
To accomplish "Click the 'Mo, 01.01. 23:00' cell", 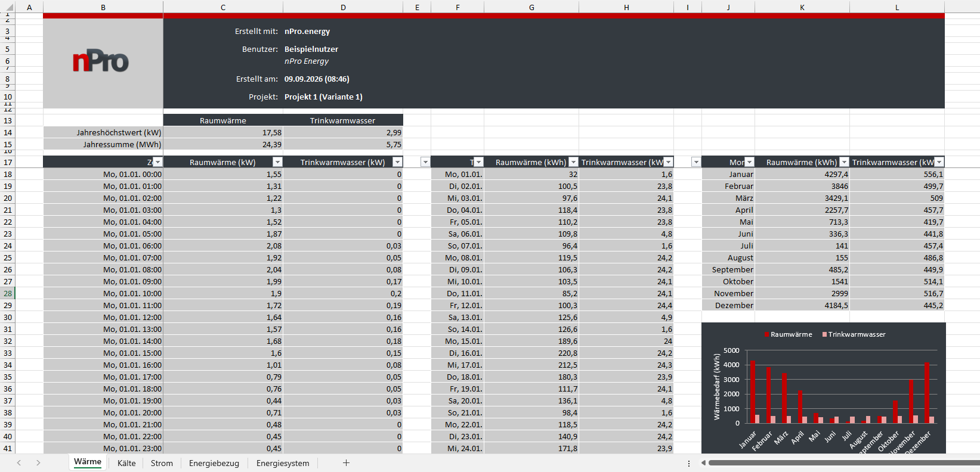I will [103, 448].
